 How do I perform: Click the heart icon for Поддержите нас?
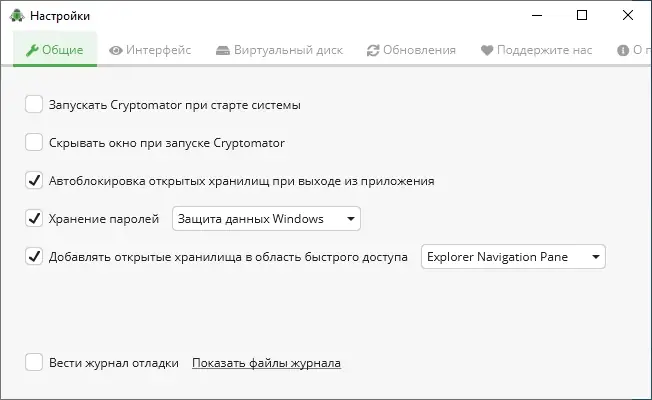click(x=487, y=50)
